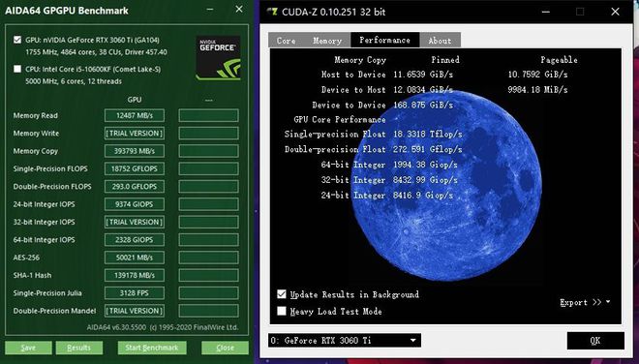Click Host to Device pinned 11.6539 GiB/s
Image resolution: width=639 pixels, height=364 pixels.
click(x=423, y=75)
